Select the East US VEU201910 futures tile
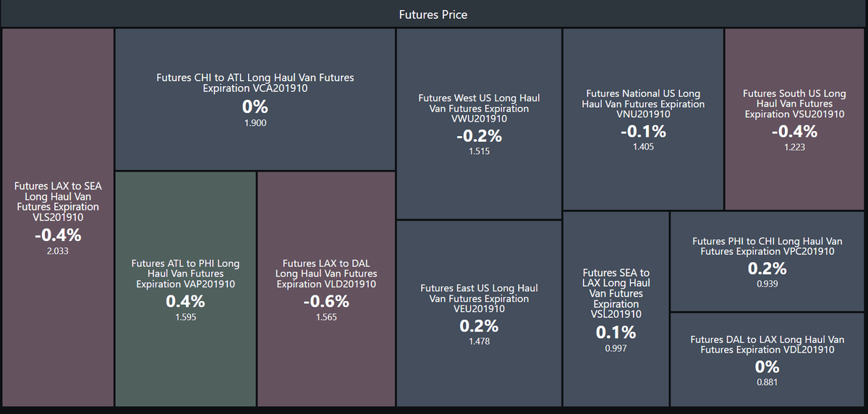Image resolution: width=868 pixels, height=414 pixels. 479,313
